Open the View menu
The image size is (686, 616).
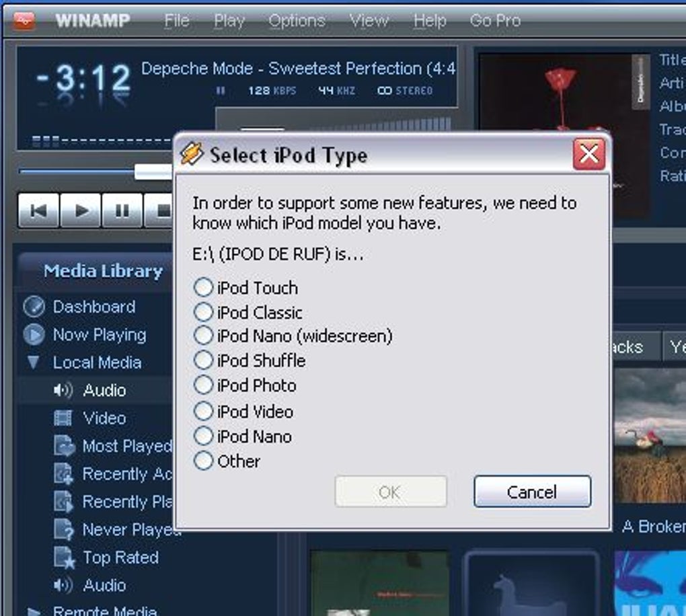coord(369,21)
